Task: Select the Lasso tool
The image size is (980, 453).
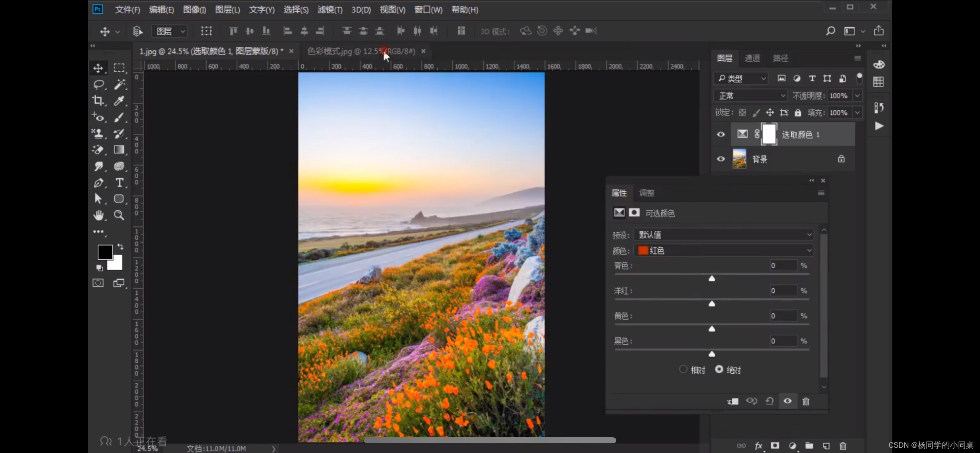Action: (98, 84)
